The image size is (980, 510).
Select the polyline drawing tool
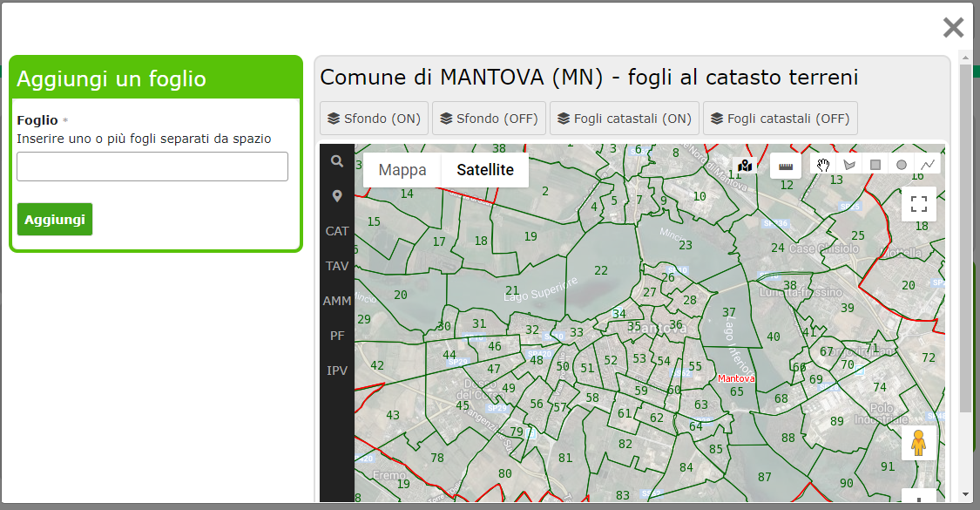(x=928, y=165)
